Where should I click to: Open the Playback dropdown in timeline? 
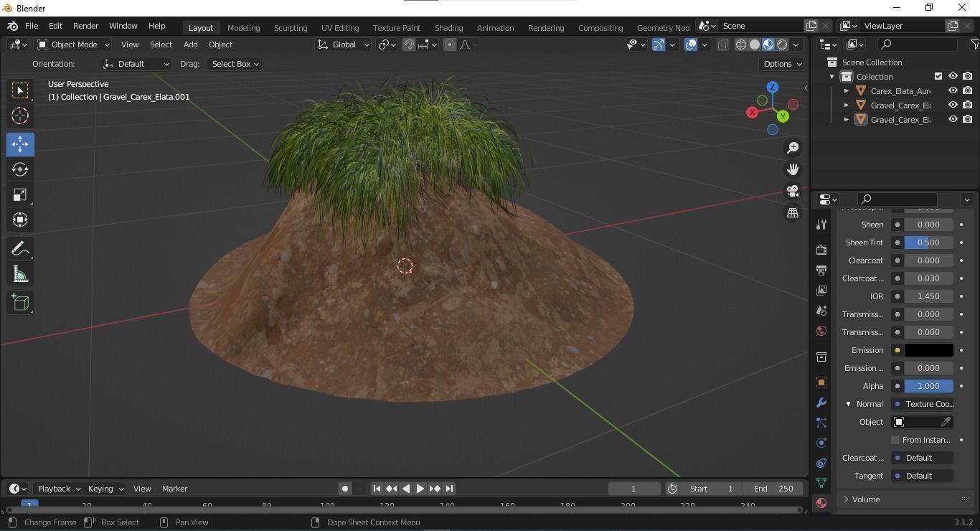click(59, 489)
